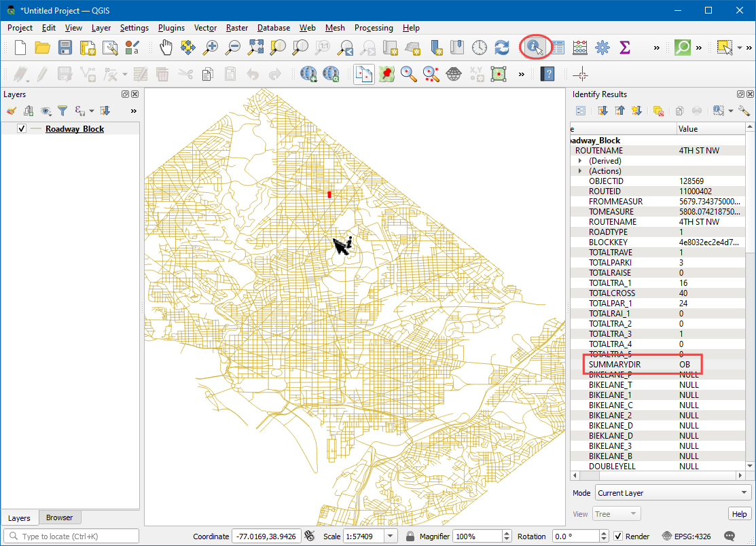Activate the Pan Map tool
756x546 pixels.
pyautogui.click(x=166, y=48)
